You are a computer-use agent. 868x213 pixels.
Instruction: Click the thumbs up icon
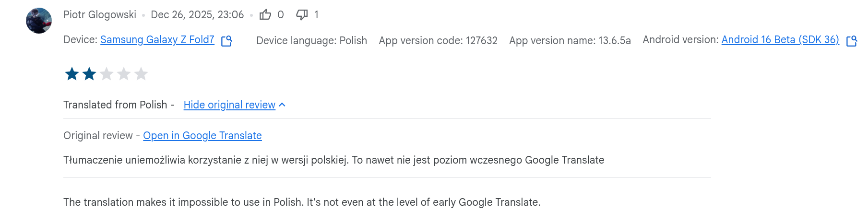coord(265,15)
